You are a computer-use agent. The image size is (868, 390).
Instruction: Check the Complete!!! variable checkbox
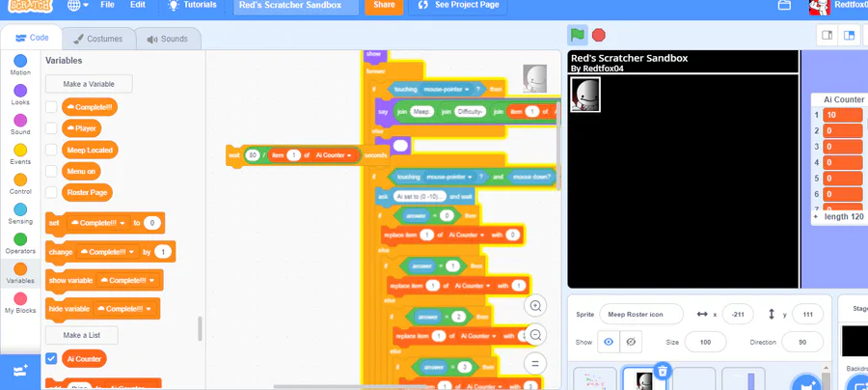tap(51, 107)
